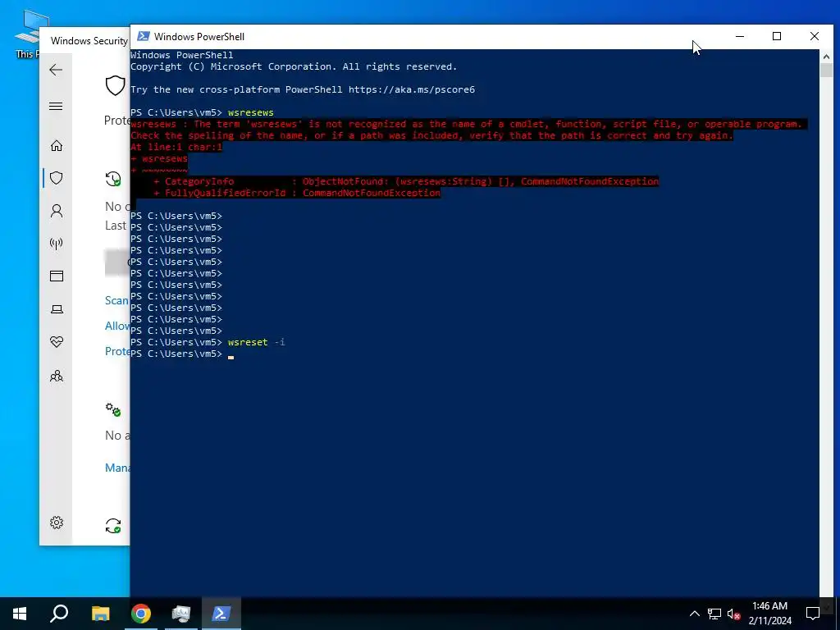Maximize the PowerShell window

click(x=777, y=36)
